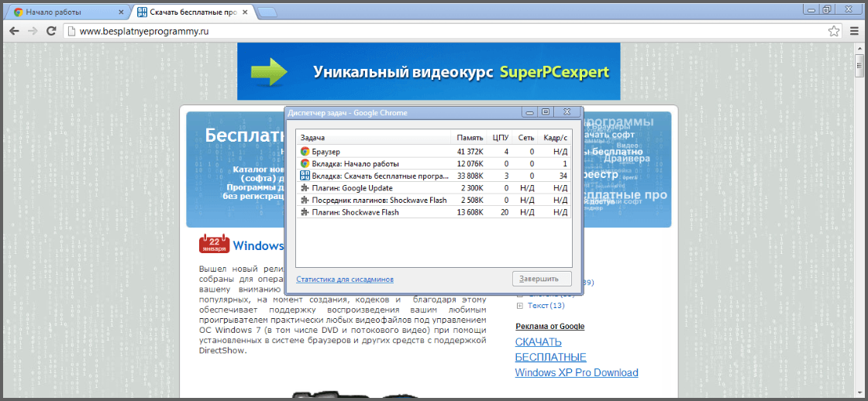The width and height of the screenshot is (868, 401).
Task: Open the Chrome hamburger menu
Action: (854, 32)
